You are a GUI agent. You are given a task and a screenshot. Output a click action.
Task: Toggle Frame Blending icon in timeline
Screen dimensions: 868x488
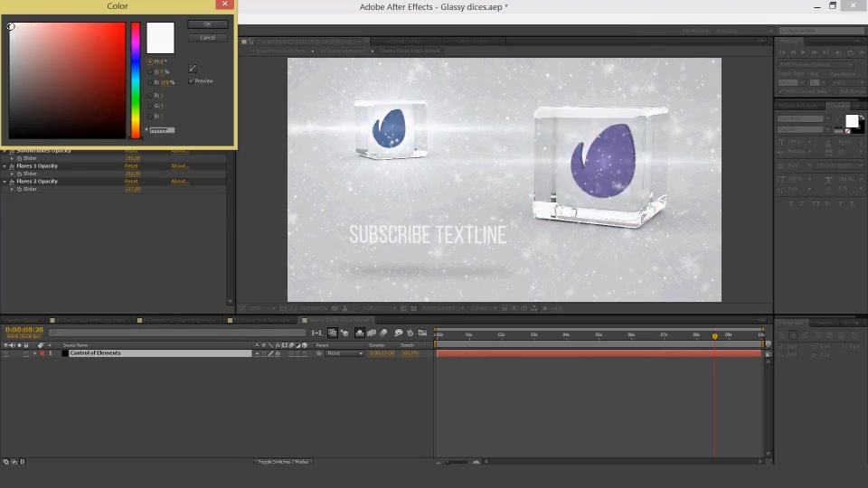(372, 333)
